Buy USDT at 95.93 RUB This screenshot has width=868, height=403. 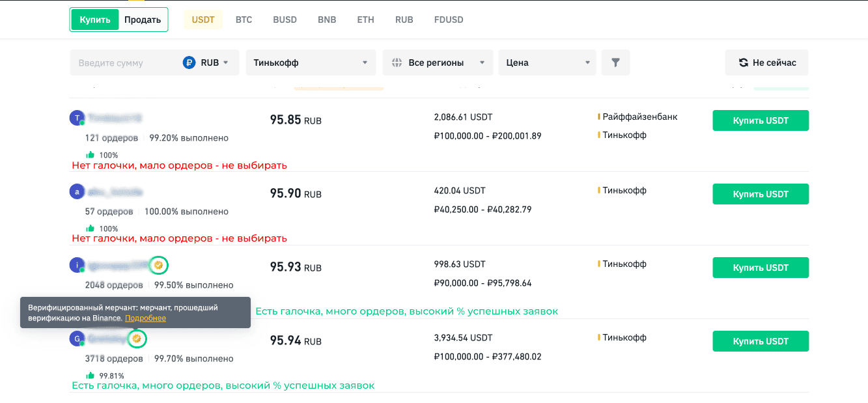tap(761, 268)
